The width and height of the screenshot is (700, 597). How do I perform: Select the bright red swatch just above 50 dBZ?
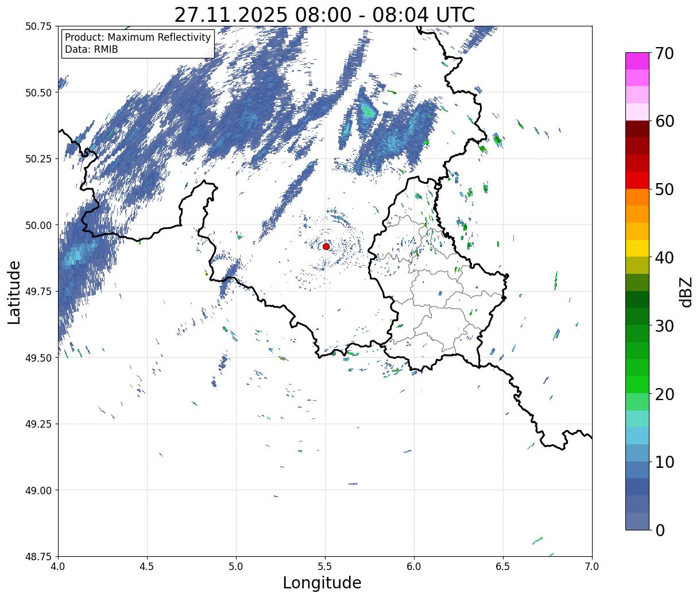coord(637,180)
